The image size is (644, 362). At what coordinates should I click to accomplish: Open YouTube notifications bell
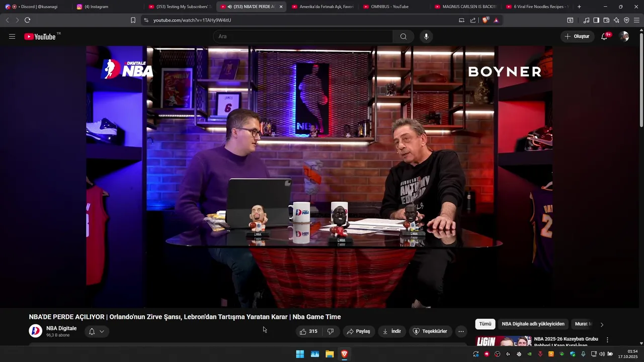click(x=604, y=36)
